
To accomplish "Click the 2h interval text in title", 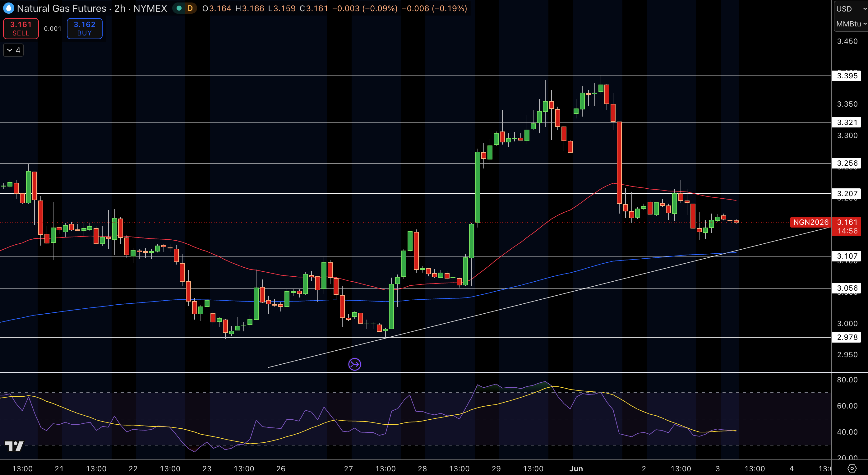I will (x=120, y=8).
